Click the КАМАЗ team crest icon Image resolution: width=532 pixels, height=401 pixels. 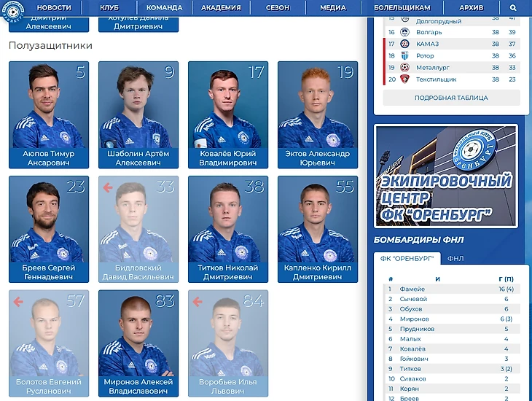(404, 44)
